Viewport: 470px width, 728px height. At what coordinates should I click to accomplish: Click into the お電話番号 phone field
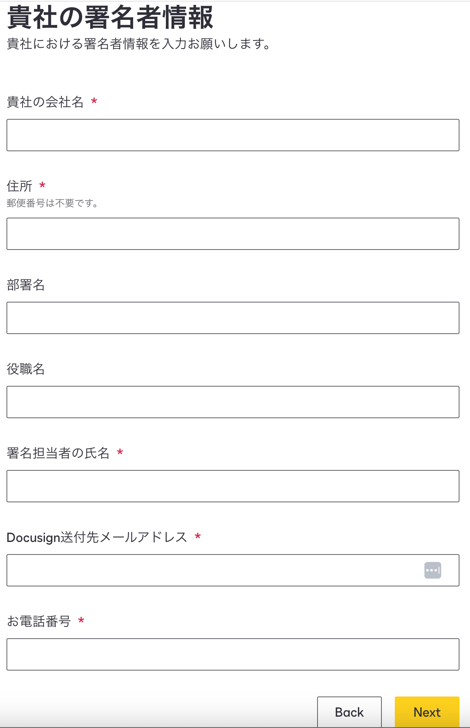[x=233, y=654]
